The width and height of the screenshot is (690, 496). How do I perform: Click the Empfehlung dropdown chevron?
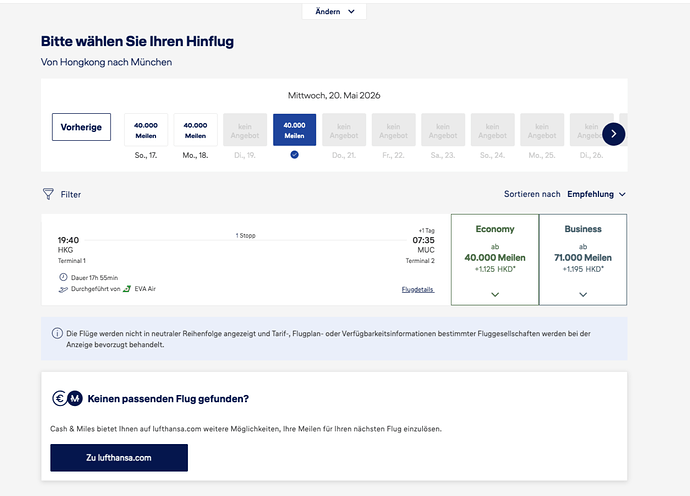[622, 195]
